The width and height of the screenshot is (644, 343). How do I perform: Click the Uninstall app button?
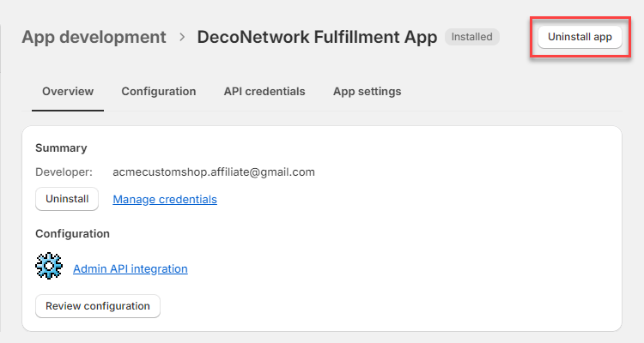coord(580,37)
